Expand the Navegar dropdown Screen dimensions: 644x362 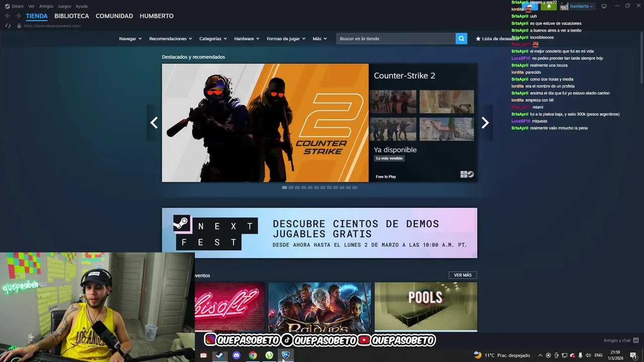pyautogui.click(x=130, y=39)
